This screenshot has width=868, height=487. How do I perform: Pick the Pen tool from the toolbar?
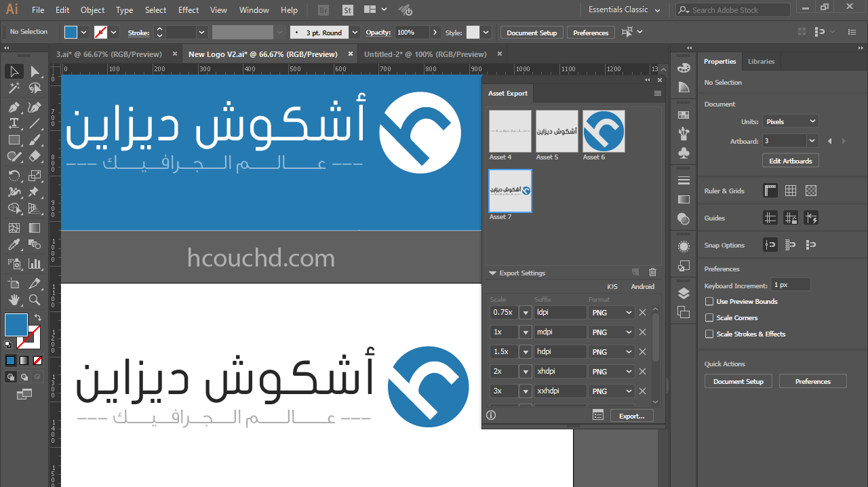(14, 106)
